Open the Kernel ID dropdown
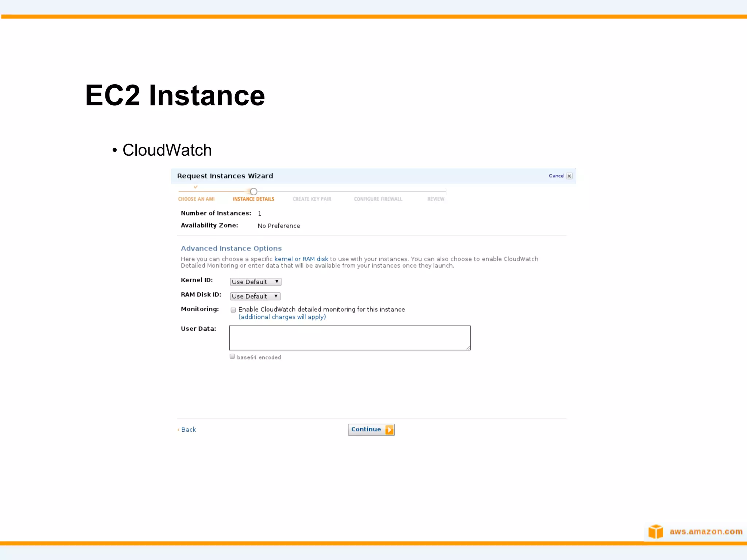747x560 pixels. 255,282
